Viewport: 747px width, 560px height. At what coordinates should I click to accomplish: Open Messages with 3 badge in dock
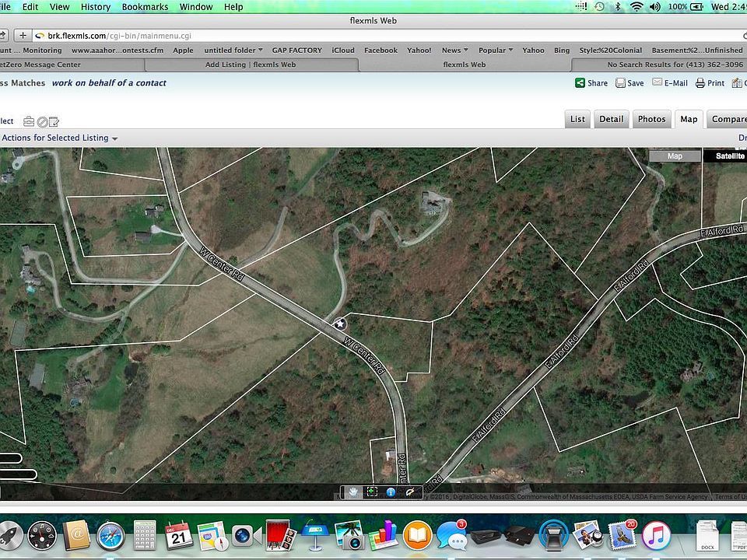[x=451, y=536]
